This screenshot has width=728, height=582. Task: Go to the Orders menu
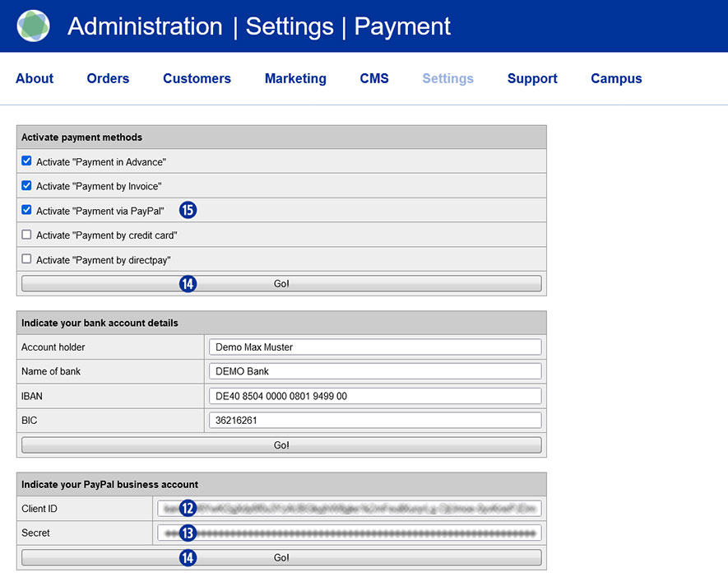108,79
